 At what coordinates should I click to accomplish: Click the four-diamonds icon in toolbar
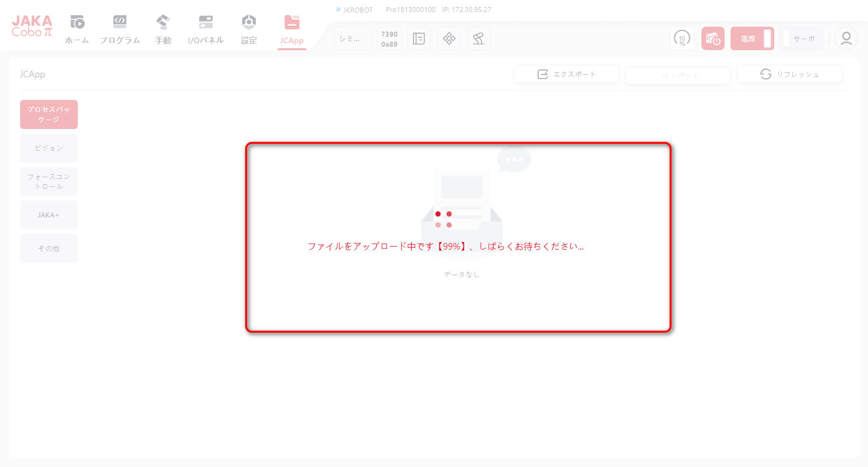[449, 39]
